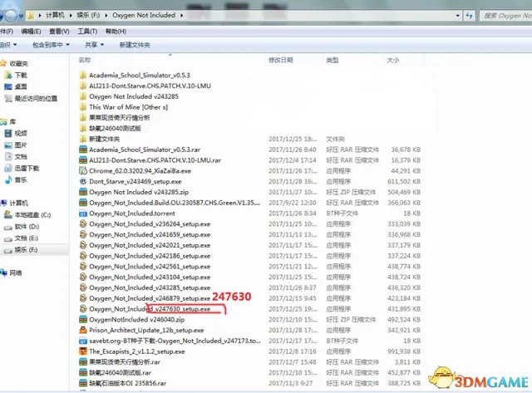Open the address bar history dropdown
The height and width of the screenshot is (393, 532).
[458, 16]
